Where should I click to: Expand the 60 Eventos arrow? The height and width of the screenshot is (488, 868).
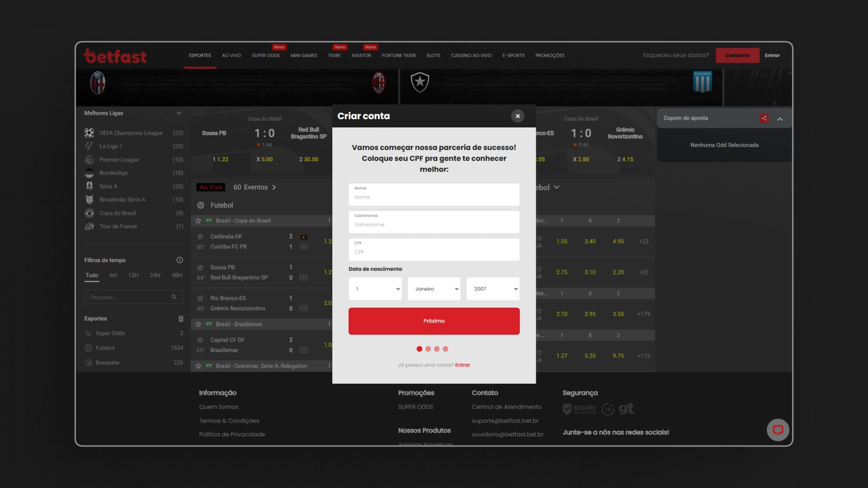click(274, 187)
